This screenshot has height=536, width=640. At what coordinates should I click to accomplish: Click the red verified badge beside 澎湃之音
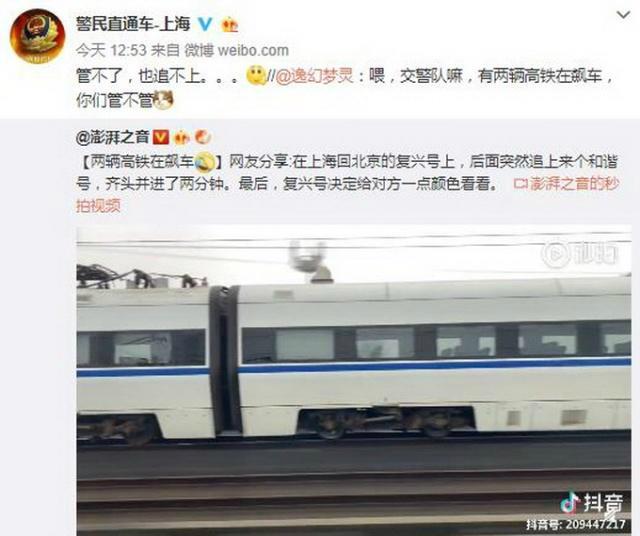tap(160, 137)
